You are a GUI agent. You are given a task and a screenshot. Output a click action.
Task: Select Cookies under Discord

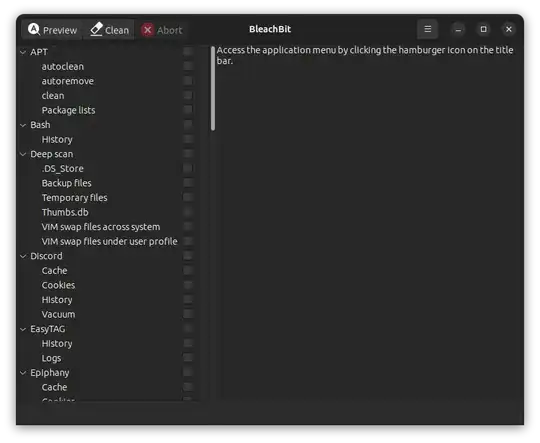pos(58,285)
